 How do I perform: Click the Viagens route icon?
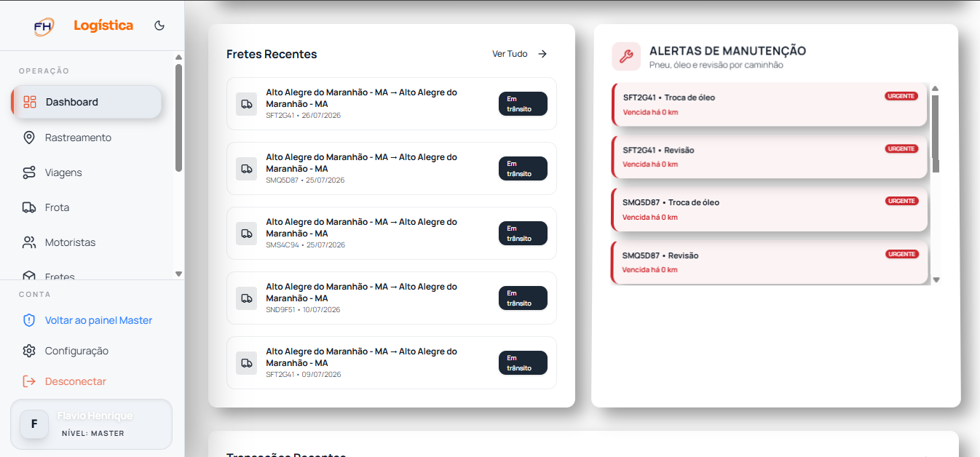[29, 172]
